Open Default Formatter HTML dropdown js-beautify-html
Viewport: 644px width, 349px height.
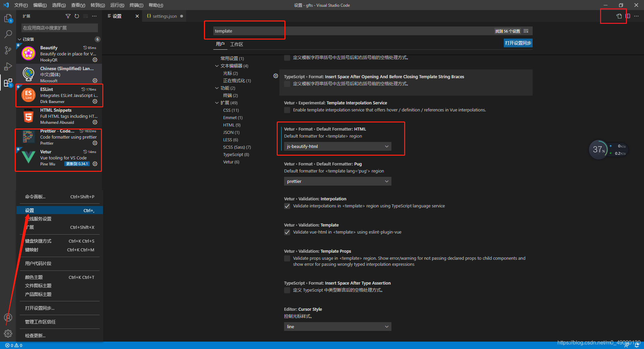click(x=337, y=146)
